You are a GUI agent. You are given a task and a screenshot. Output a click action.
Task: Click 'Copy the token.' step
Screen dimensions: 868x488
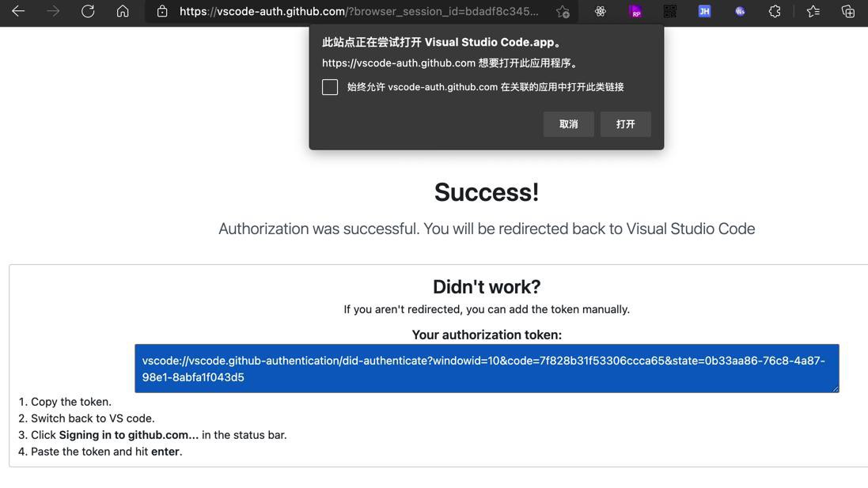tap(71, 402)
